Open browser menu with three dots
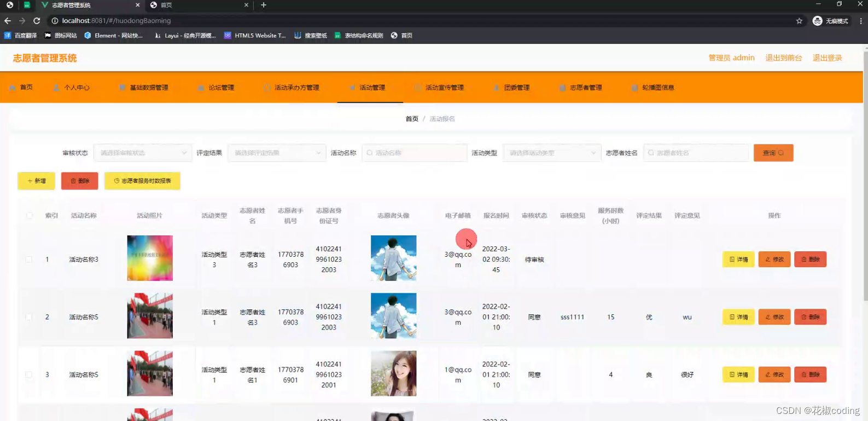This screenshot has height=421, width=868. pyautogui.click(x=861, y=21)
